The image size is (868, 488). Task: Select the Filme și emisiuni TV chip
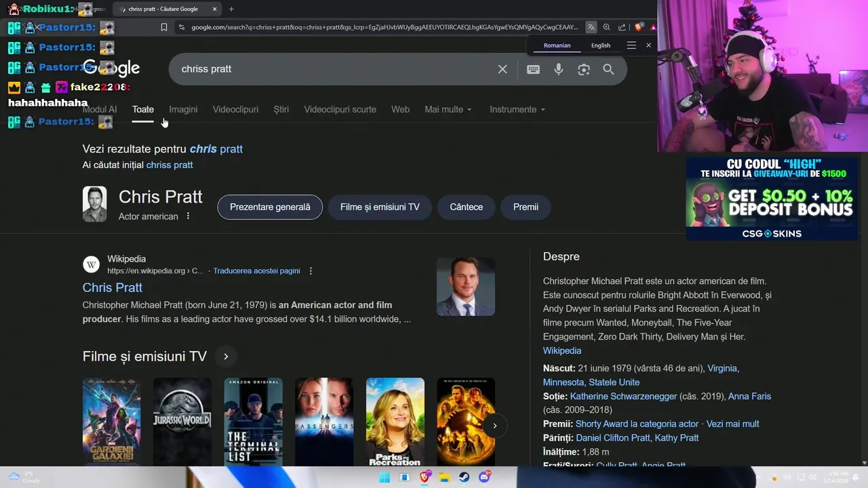380,207
